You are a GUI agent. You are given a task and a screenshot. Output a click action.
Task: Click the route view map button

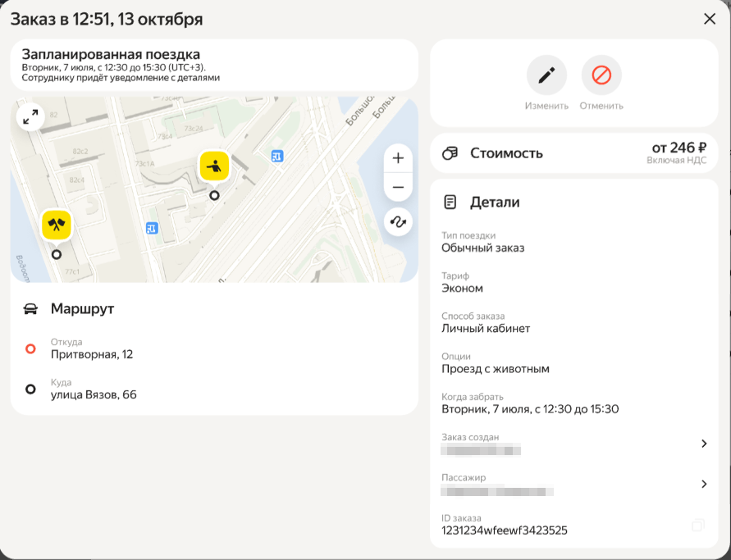[x=398, y=221]
